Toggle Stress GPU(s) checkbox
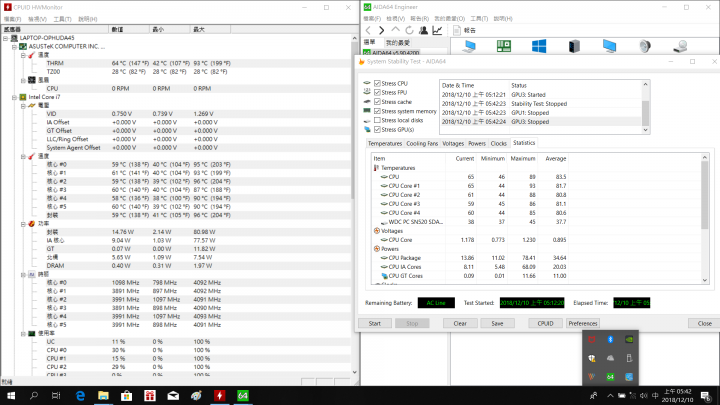Image resolution: width=720 pixels, height=405 pixels. click(377, 129)
